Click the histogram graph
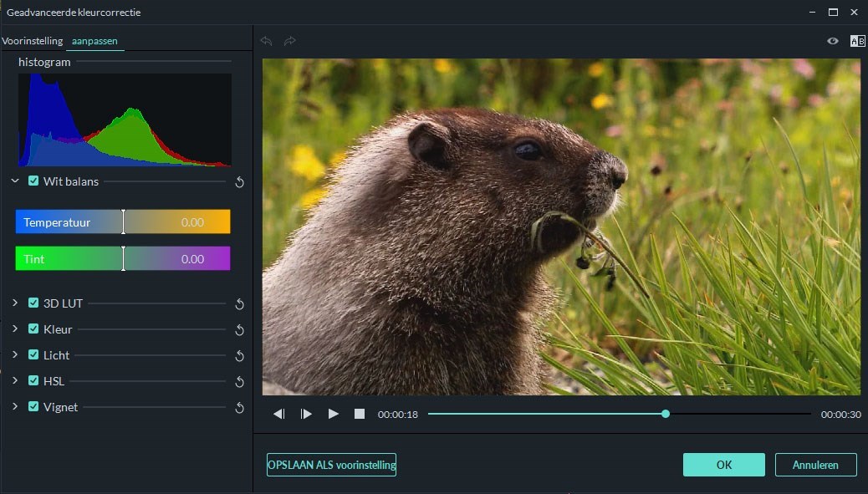Viewport: 868px width, 494px height. (x=125, y=120)
